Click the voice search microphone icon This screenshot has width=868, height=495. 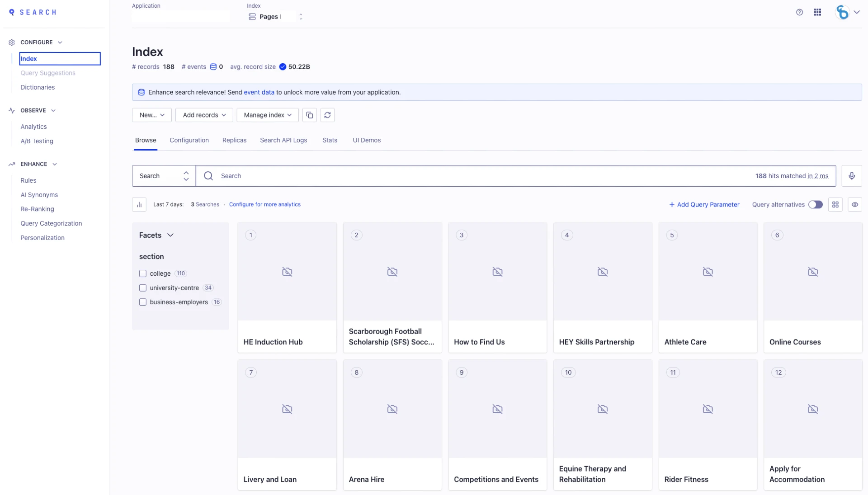point(852,176)
